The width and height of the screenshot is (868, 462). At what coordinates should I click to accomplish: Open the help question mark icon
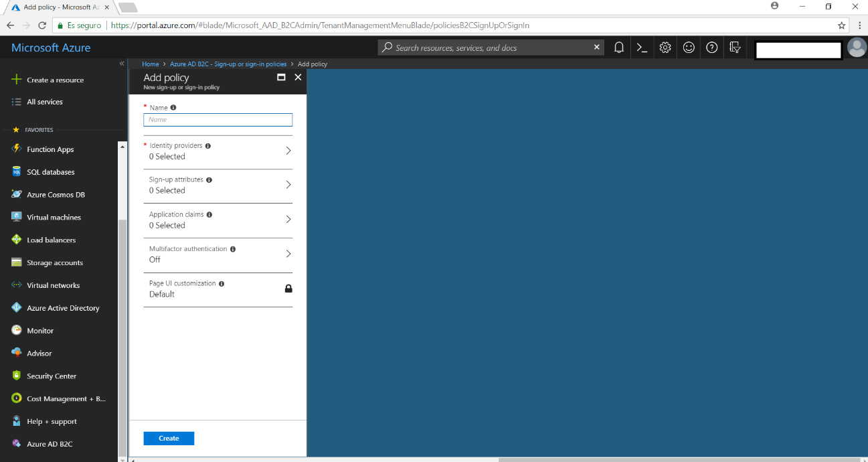[712, 48]
